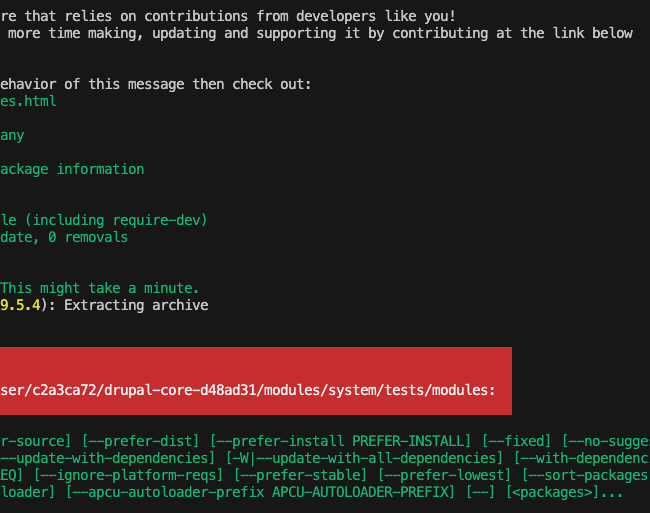Viewport: 650px width, 513px height.
Task: Click the "of this message then check out:" line
Action: click(x=187, y=84)
